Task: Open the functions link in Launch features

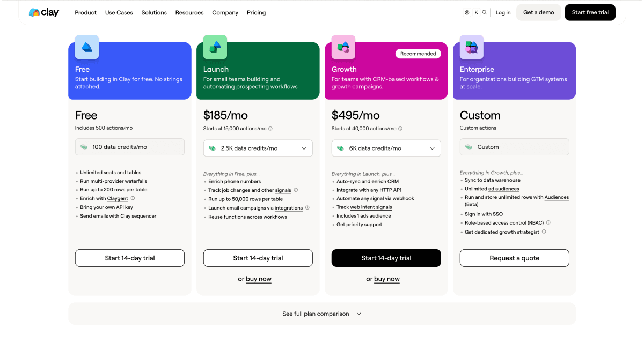Action: pos(235,217)
